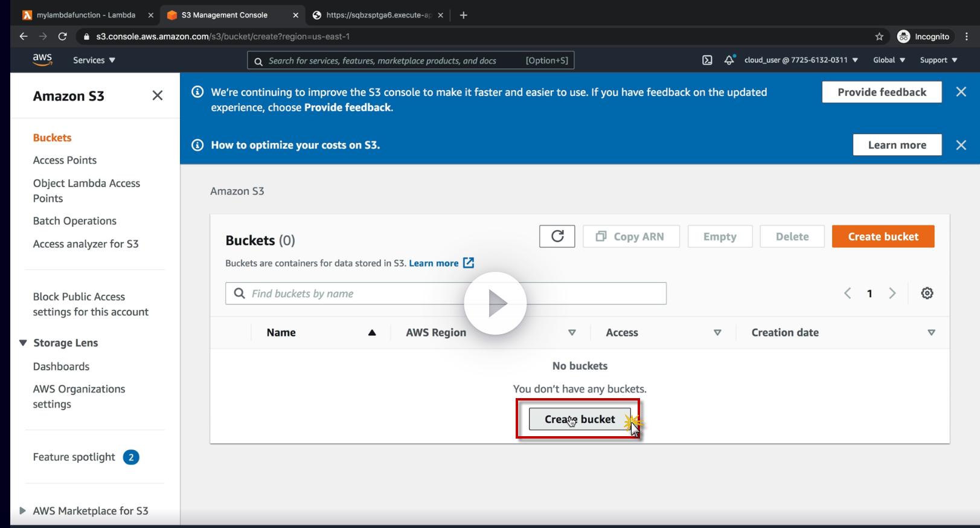Click the info icon on feedback banner
This screenshot has height=528, width=980.
pyautogui.click(x=197, y=92)
